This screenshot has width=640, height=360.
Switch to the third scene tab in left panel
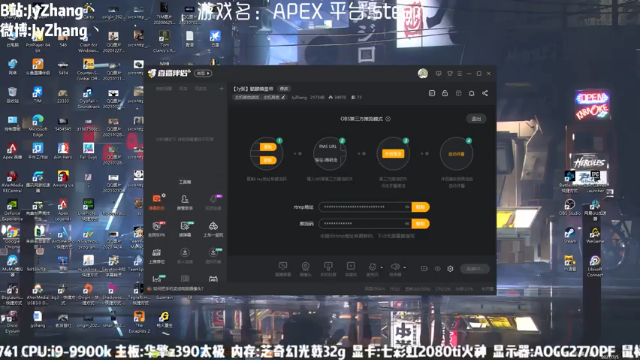[200, 89]
